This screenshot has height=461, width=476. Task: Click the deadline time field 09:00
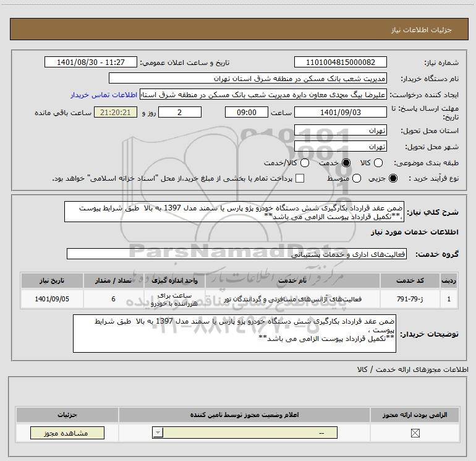click(247, 113)
